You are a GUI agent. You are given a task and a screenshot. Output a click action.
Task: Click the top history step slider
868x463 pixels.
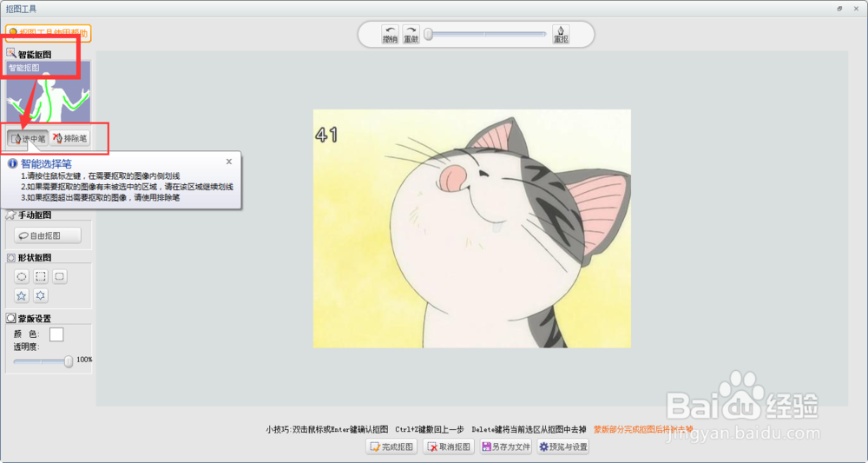tap(485, 35)
